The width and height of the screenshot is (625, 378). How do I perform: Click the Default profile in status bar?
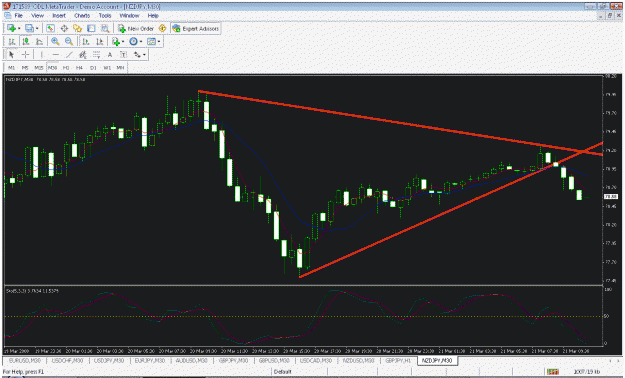[x=283, y=372]
